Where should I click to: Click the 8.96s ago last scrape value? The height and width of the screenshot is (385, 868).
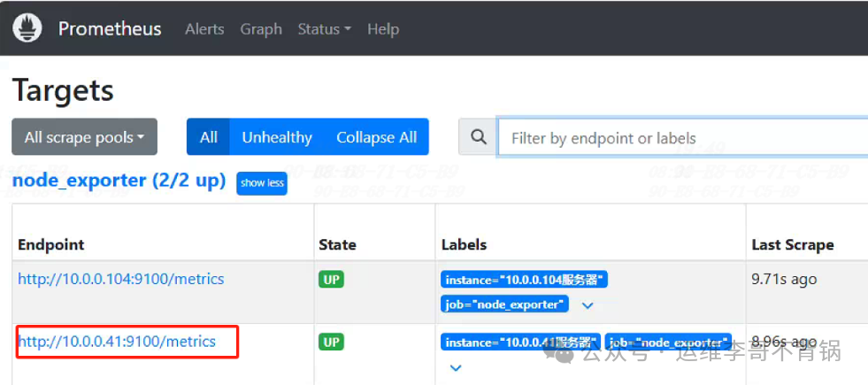785,342
